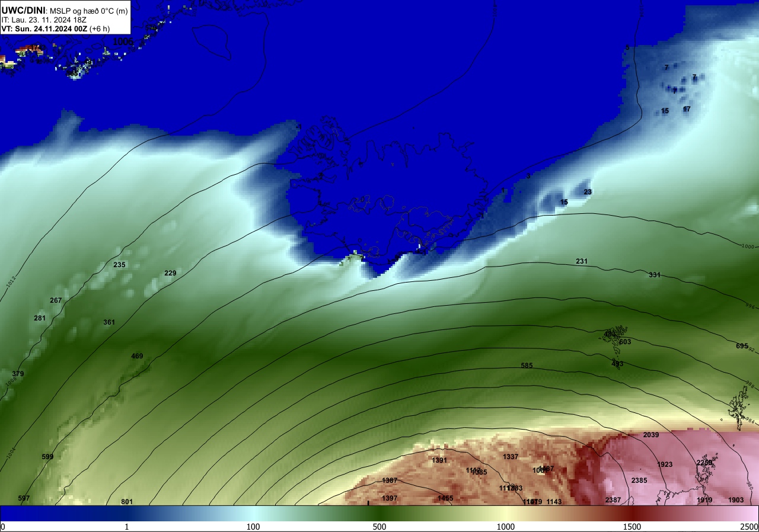Click the 100 tick on the color scale
This screenshot has width=759, height=532.
pyautogui.click(x=253, y=527)
